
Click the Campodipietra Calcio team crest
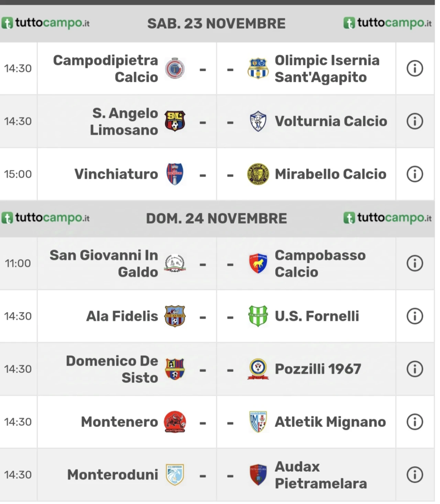175,68
